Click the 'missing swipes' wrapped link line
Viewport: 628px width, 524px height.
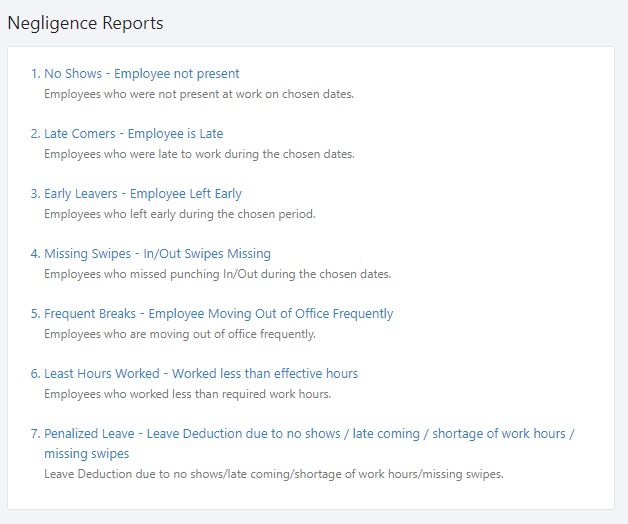click(x=87, y=453)
